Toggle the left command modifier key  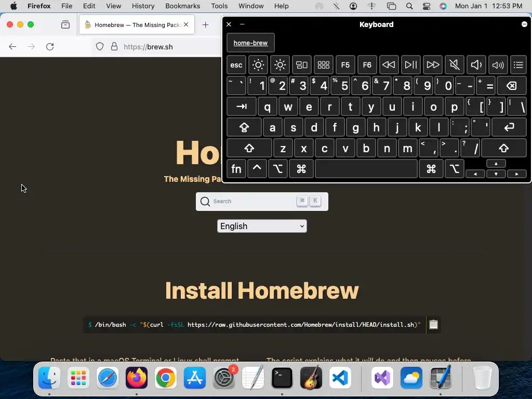click(301, 169)
